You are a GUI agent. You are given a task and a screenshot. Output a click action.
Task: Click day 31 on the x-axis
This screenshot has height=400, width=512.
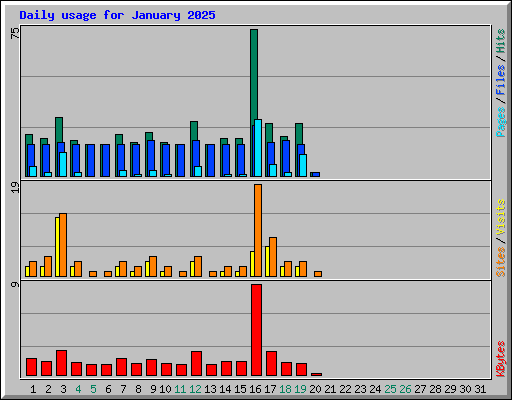[x=480, y=389]
